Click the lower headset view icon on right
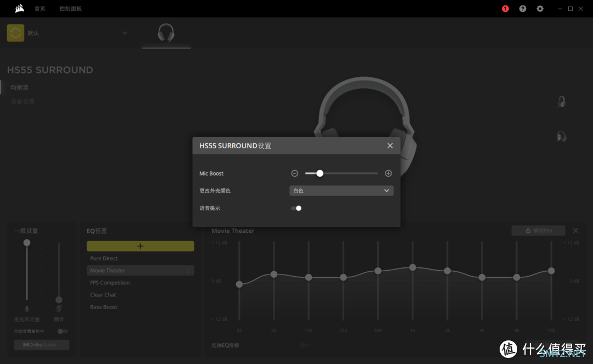The height and width of the screenshot is (364, 593). pos(562,136)
